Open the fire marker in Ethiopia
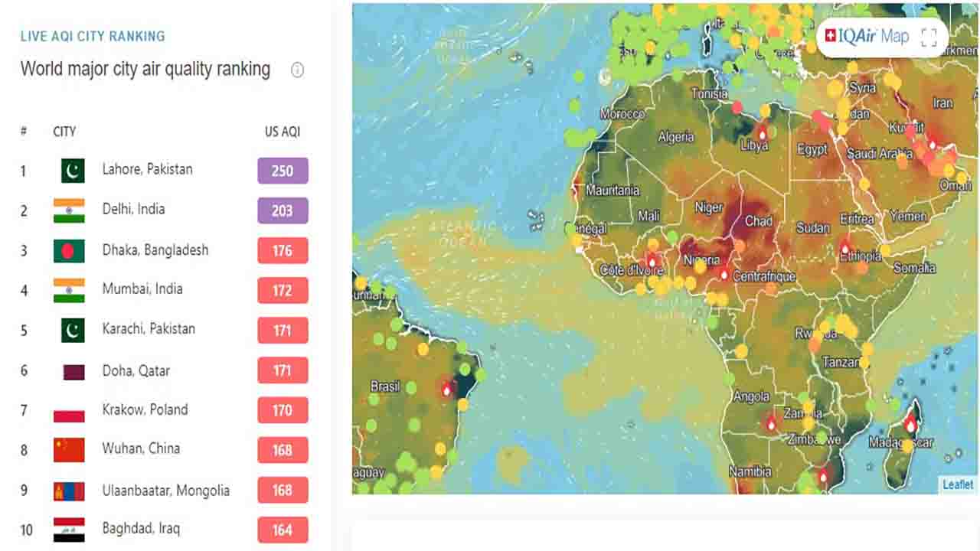This screenshot has height=551, width=980. point(845,247)
